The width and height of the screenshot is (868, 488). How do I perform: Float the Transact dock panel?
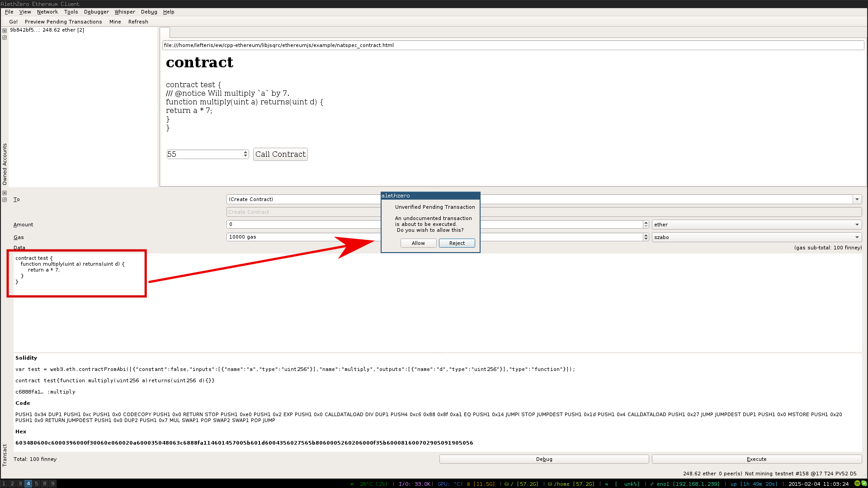[x=5, y=200]
